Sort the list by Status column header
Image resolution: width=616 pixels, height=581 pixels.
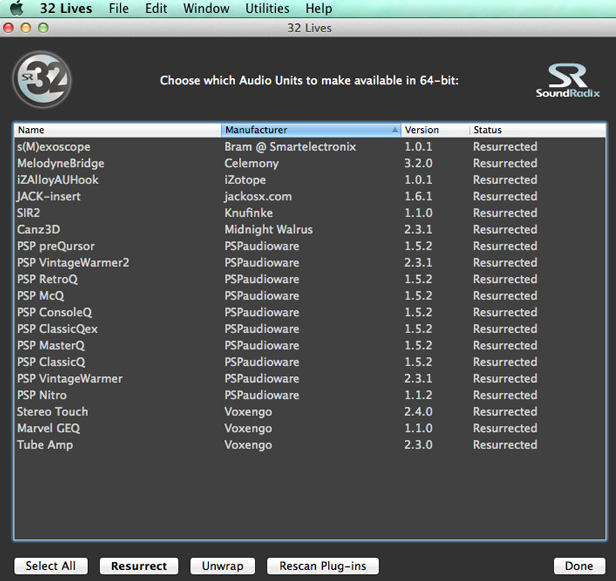536,130
